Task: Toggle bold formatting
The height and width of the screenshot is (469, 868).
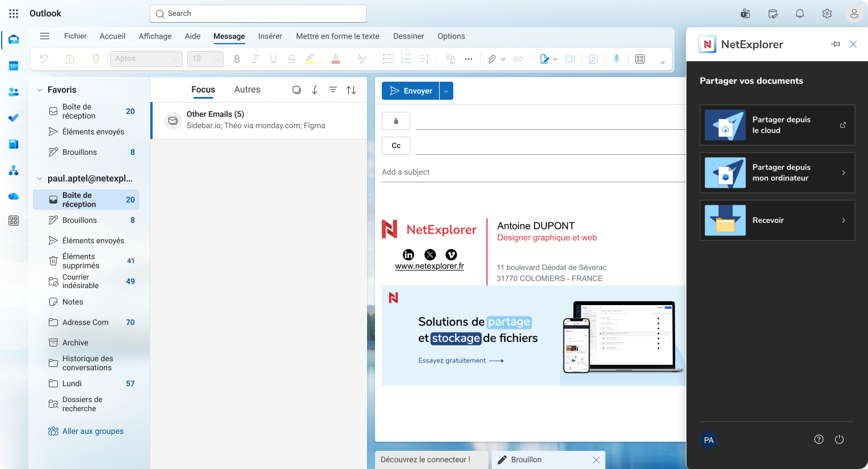Action: pyautogui.click(x=237, y=58)
